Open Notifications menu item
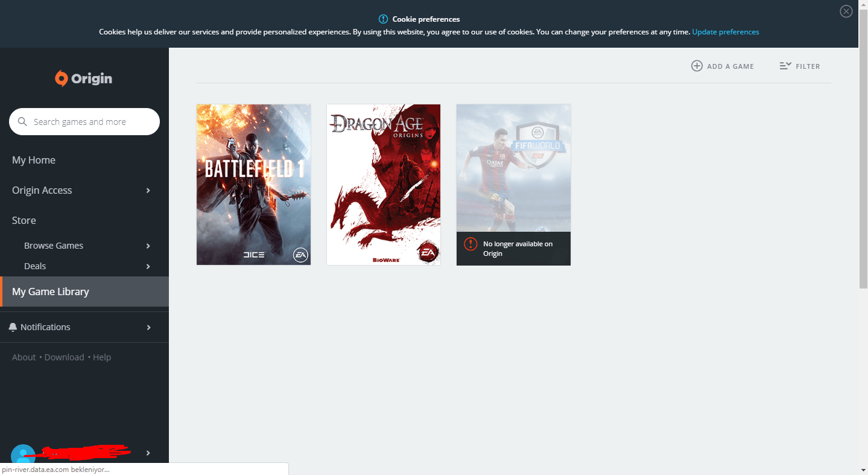 (x=45, y=327)
